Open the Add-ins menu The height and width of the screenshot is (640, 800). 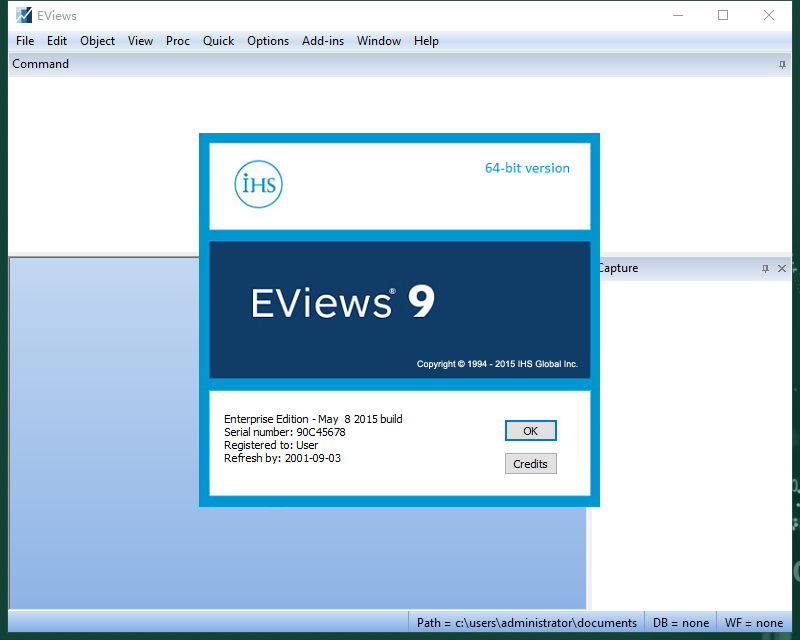[322, 41]
